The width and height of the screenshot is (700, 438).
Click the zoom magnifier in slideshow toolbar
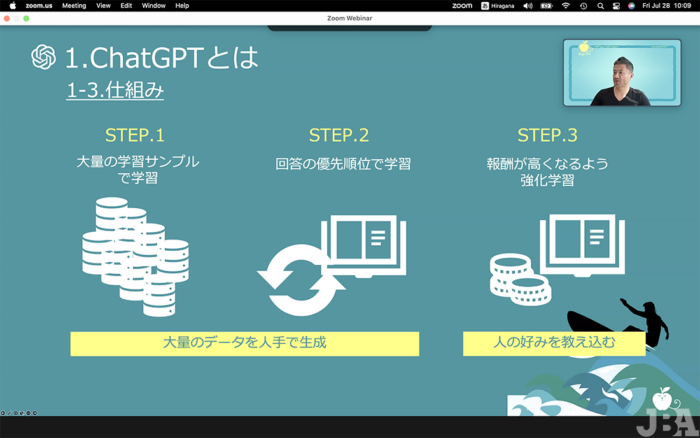pyautogui.click(x=22, y=413)
